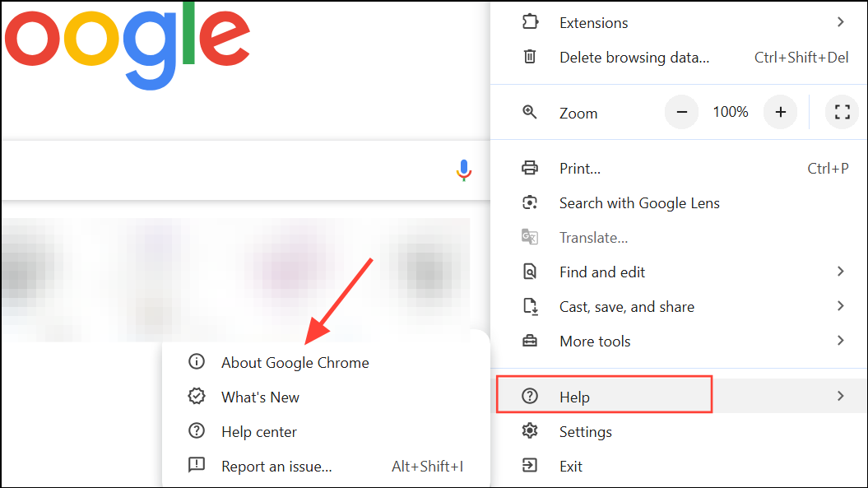
Task: Click the trash can Delete browsing data icon
Action: click(x=530, y=57)
